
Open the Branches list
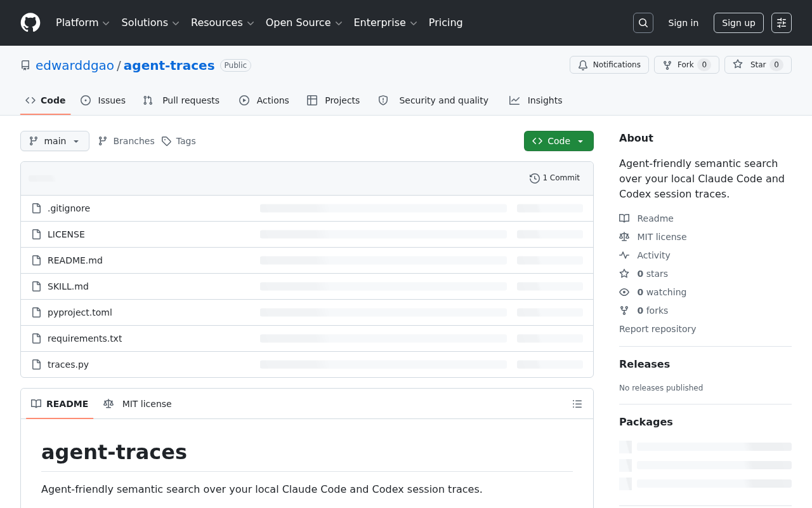(126, 141)
